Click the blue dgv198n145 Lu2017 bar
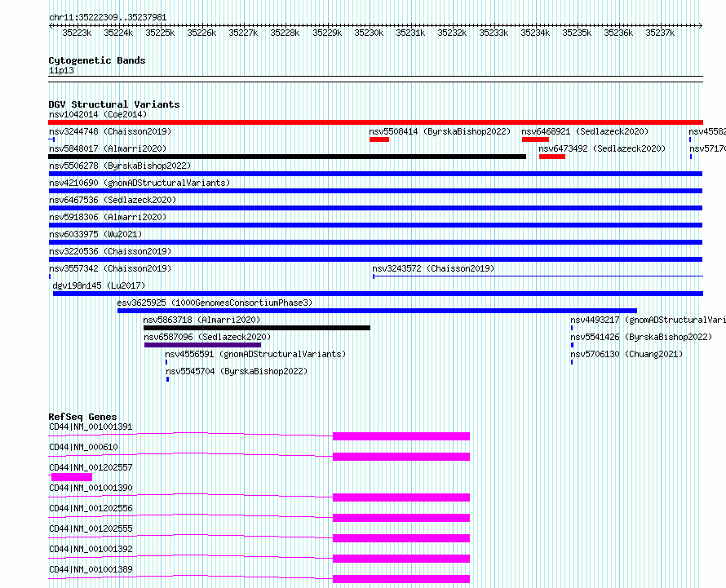The width and height of the screenshot is (726, 588). tap(378, 294)
